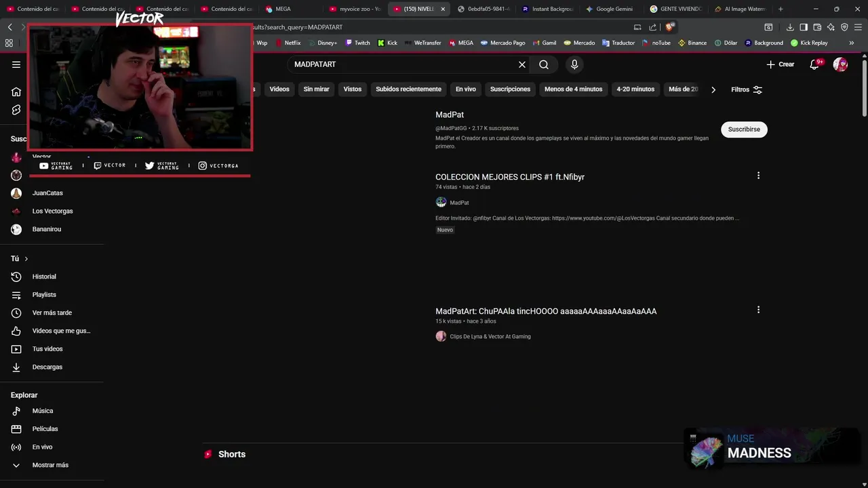Toggle browser sidebar panel icon
Image resolution: width=868 pixels, height=488 pixels.
pyautogui.click(x=804, y=27)
